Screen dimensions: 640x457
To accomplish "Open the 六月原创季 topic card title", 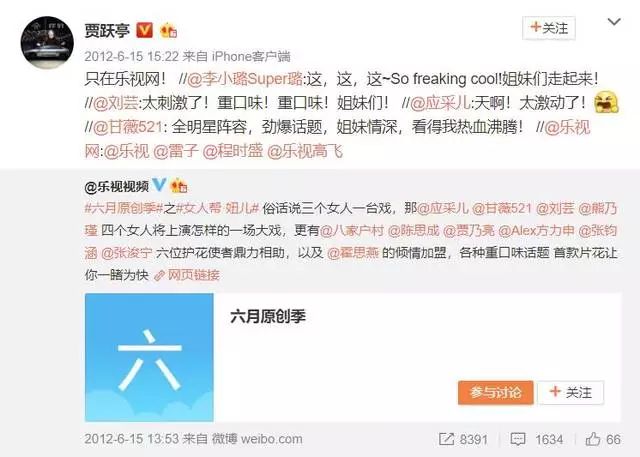I will pos(268,316).
